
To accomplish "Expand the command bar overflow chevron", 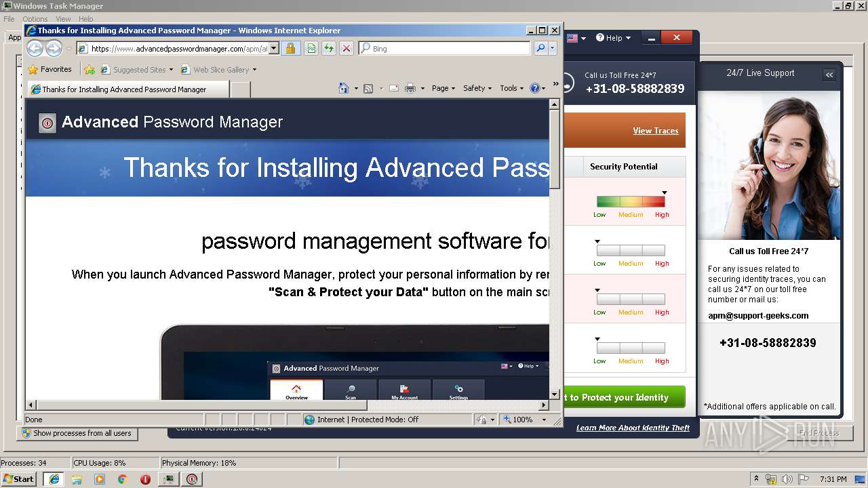I will [x=556, y=84].
